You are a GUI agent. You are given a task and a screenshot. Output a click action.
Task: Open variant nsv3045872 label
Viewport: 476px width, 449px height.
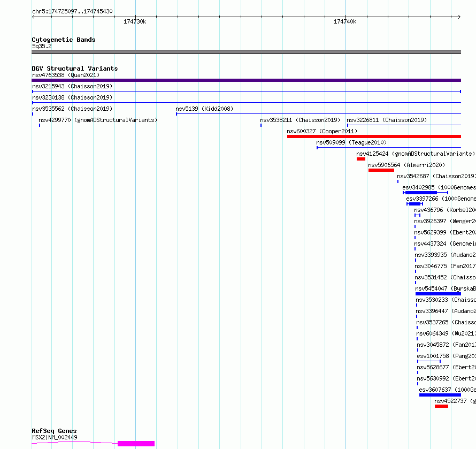click(x=446, y=345)
